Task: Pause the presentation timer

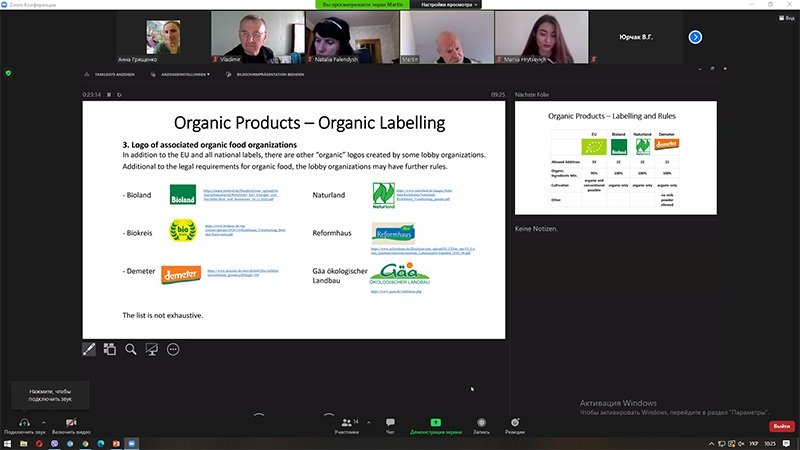Action: [109, 95]
